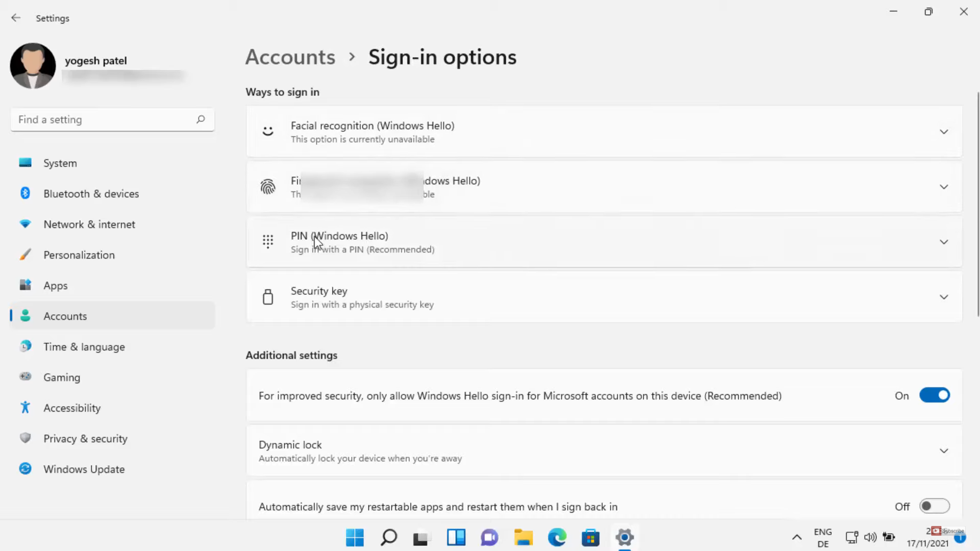The width and height of the screenshot is (980, 551).
Task: Go to Personalization settings
Action: pyautogui.click(x=112, y=255)
